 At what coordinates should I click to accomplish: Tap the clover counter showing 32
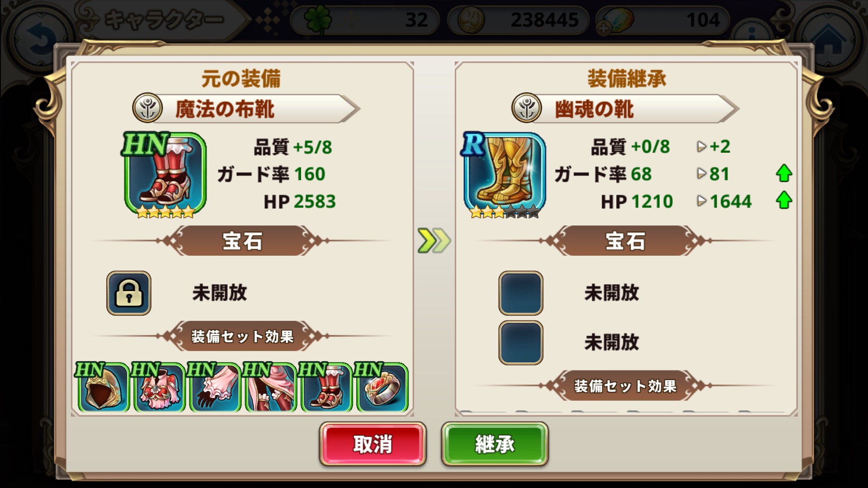click(x=365, y=20)
